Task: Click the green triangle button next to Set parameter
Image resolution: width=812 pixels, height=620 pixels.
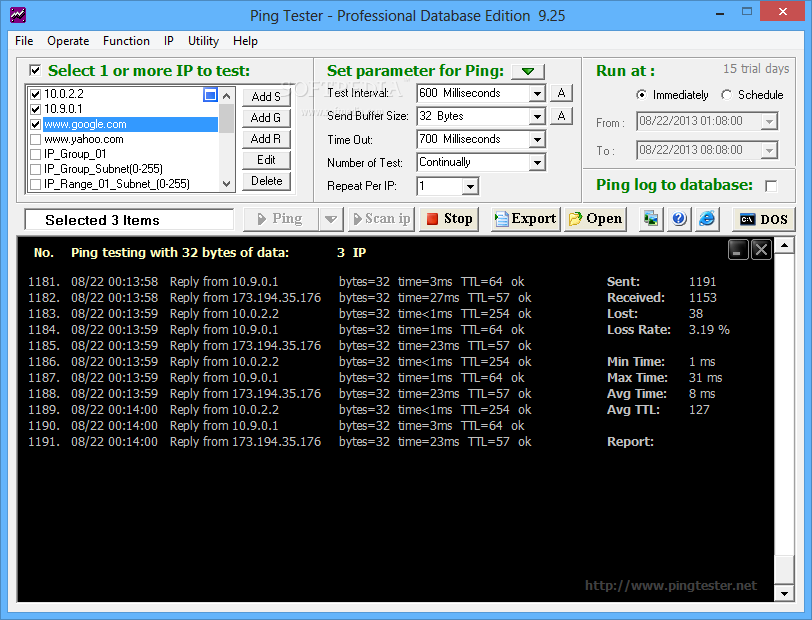Action: [x=528, y=71]
